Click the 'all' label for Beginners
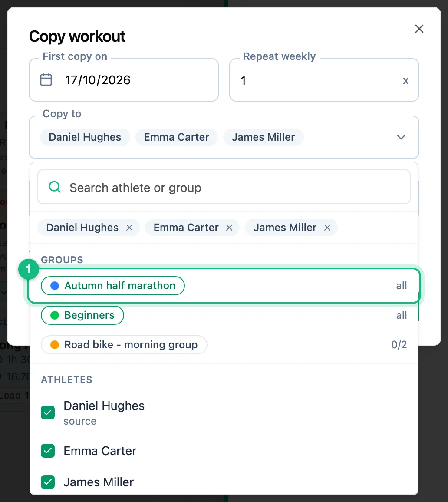448x502 pixels. pos(401,315)
